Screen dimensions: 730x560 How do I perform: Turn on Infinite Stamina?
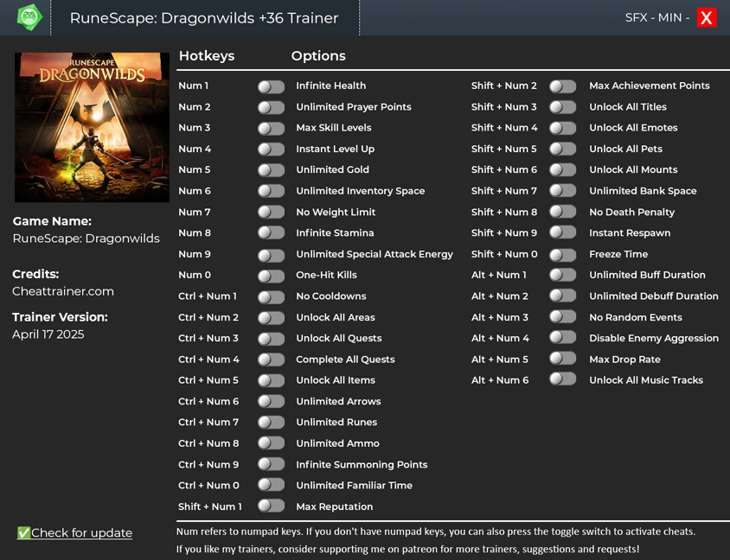(x=272, y=233)
